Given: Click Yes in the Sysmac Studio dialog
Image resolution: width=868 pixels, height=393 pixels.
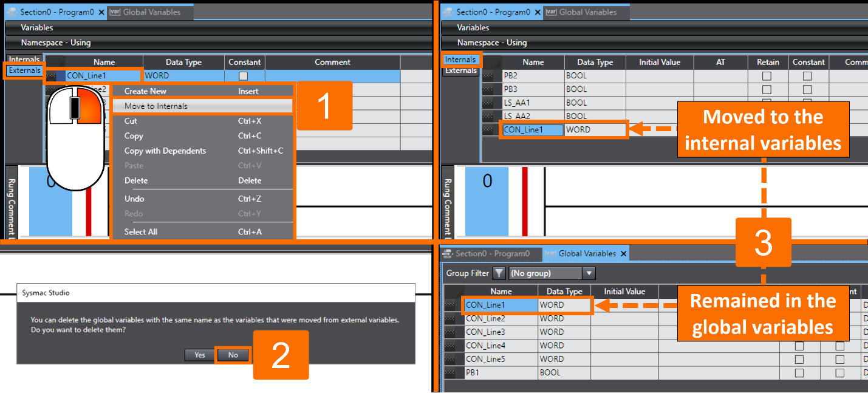Looking at the screenshot, I should [199, 355].
